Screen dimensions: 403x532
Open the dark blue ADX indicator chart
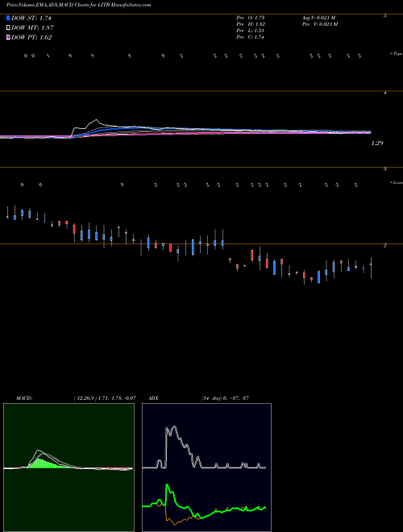(x=206, y=468)
